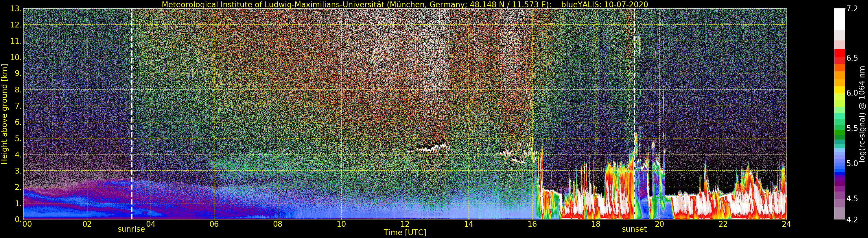The height and width of the screenshot is (238, 868).
Task: Click the colorbar tick value 4.2
Action: point(852,220)
